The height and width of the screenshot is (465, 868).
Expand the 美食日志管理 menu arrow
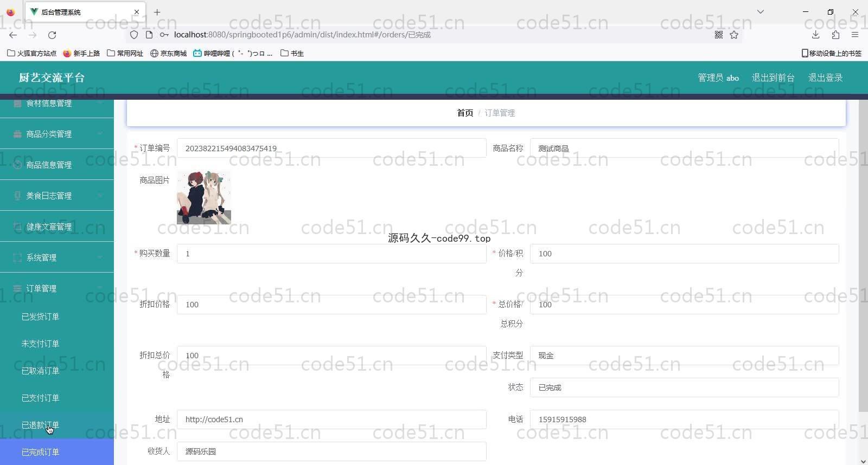pos(100,196)
